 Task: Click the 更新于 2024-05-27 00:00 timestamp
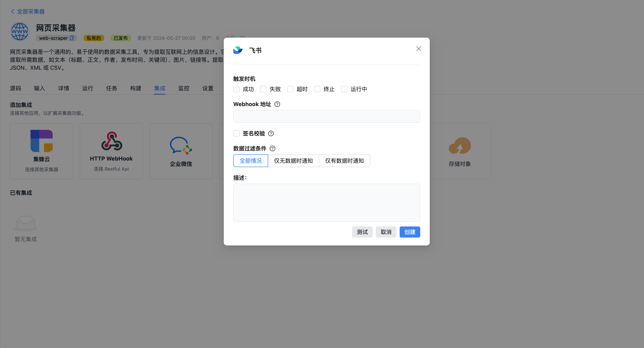click(166, 38)
